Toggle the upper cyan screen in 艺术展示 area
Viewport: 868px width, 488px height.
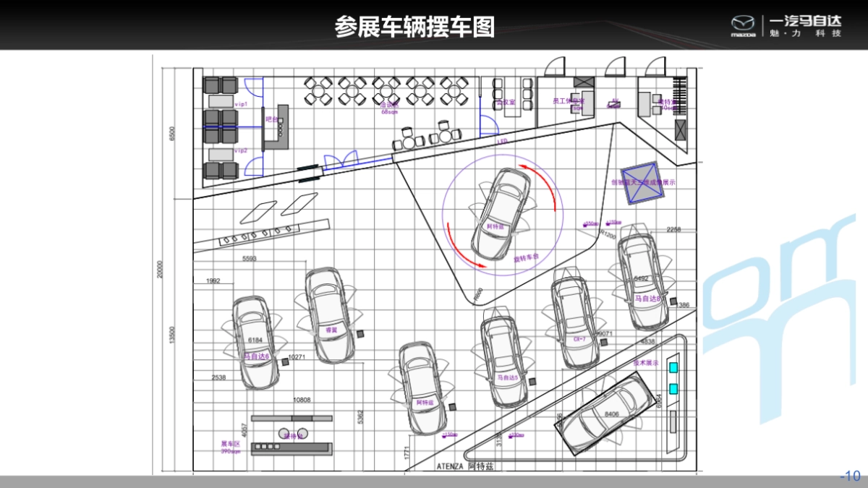[673, 367]
